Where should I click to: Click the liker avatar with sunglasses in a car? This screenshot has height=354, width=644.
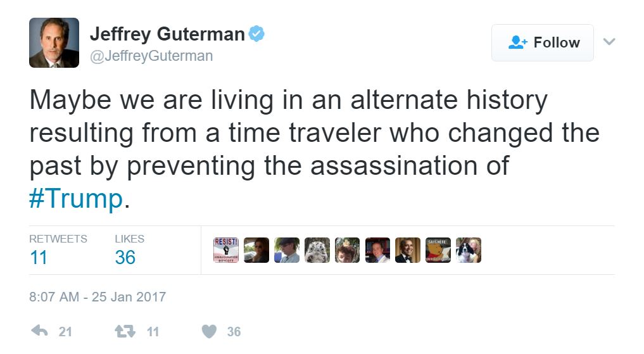click(x=256, y=250)
